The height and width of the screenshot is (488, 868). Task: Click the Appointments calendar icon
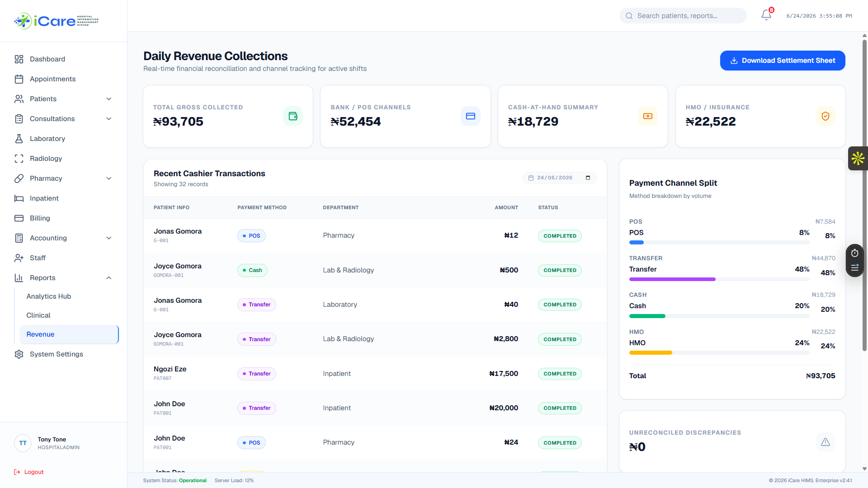[19, 79]
